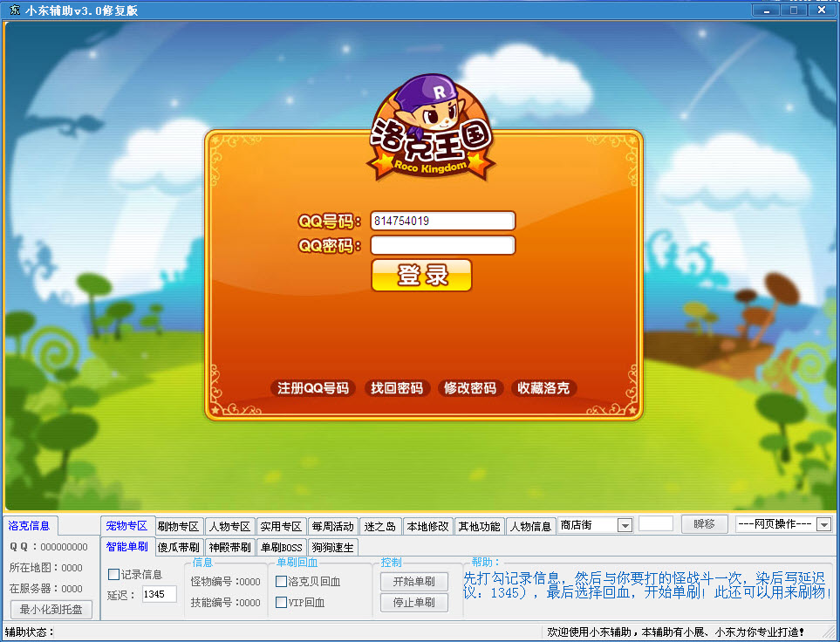
Task: Click the 瞬移 teleport button
Action: (705, 524)
